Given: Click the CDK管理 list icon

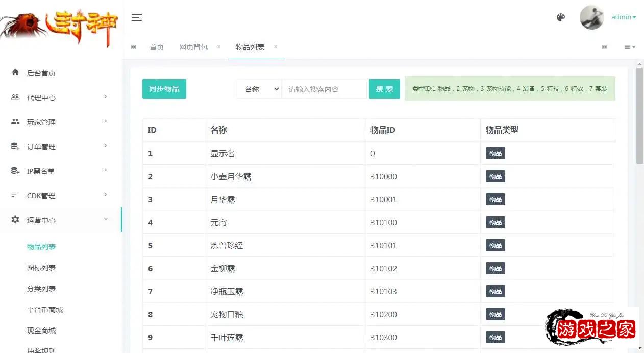Looking at the screenshot, I should coord(15,195).
